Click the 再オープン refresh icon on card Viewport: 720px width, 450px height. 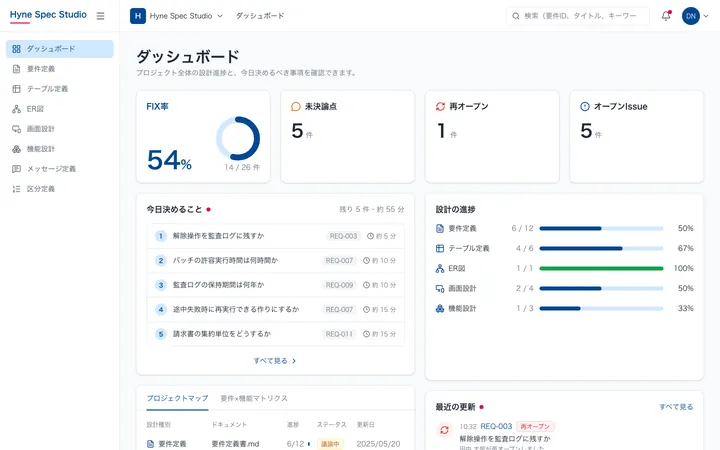pyautogui.click(x=440, y=107)
